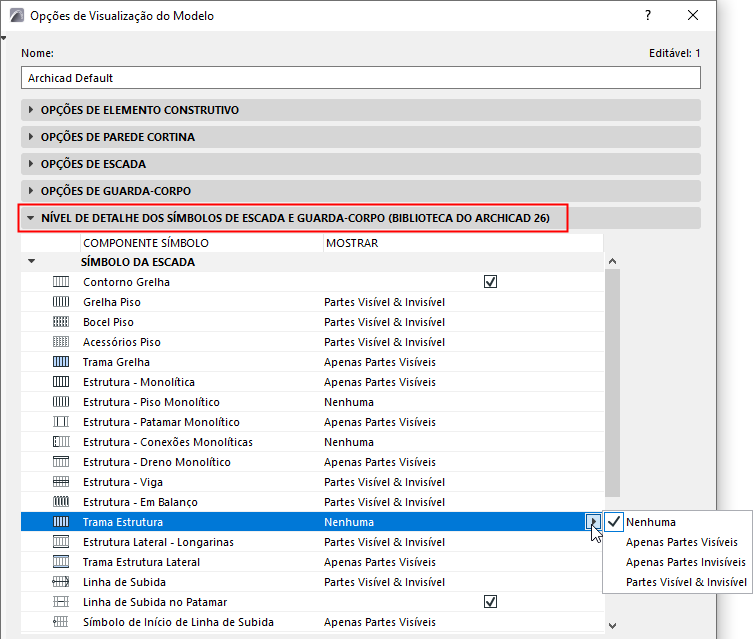Open Trama Grelha show-value dropdown
The width and height of the screenshot is (753, 639).
click(x=380, y=362)
